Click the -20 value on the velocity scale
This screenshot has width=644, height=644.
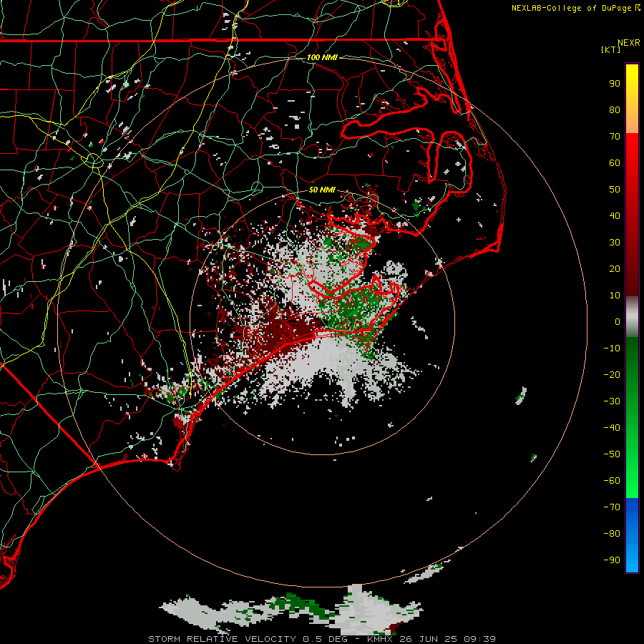[x=612, y=374]
